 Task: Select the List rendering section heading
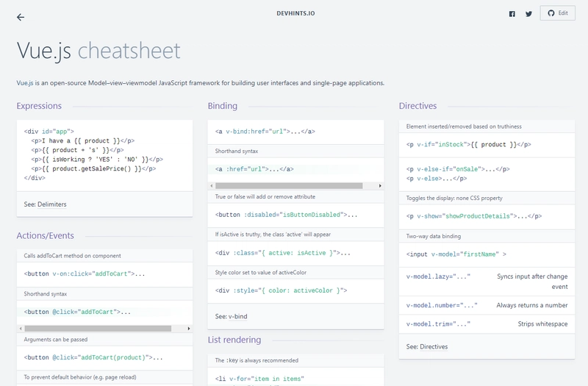click(234, 340)
